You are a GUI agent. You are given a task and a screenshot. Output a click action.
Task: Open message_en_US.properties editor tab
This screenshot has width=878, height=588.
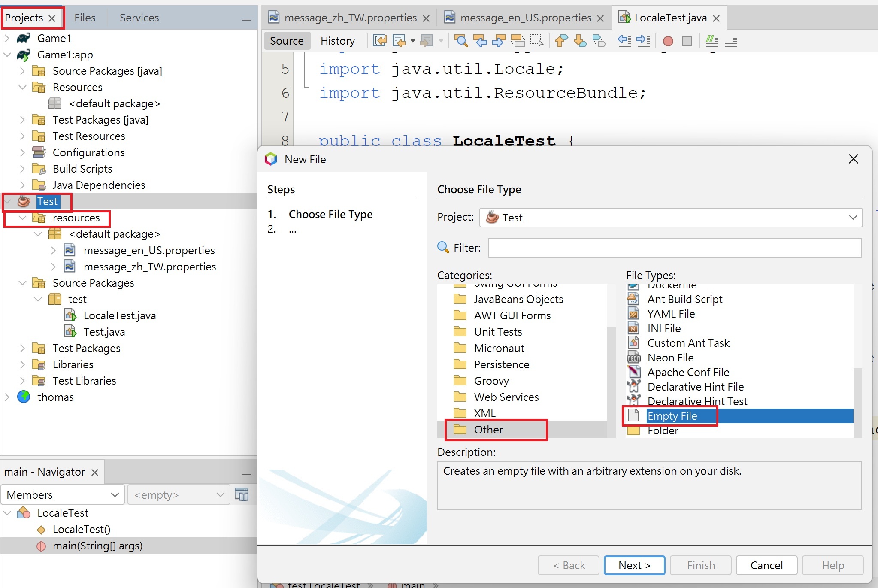click(525, 18)
